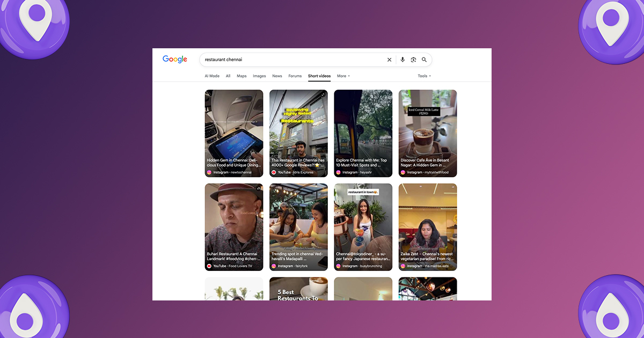This screenshot has height=338, width=644.
Task: Click the Instagram icon beside the.madras.eats
Action: (x=402, y=266)
